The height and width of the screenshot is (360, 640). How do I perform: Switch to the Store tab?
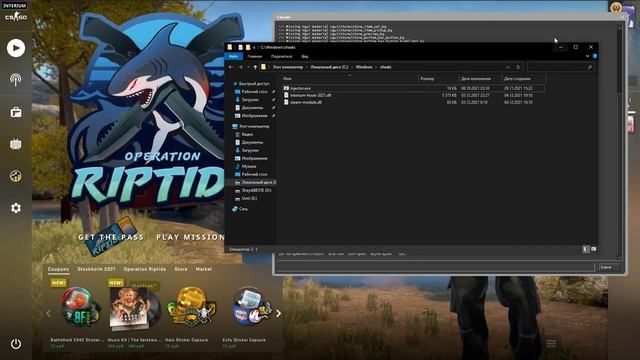click(181, 269)
